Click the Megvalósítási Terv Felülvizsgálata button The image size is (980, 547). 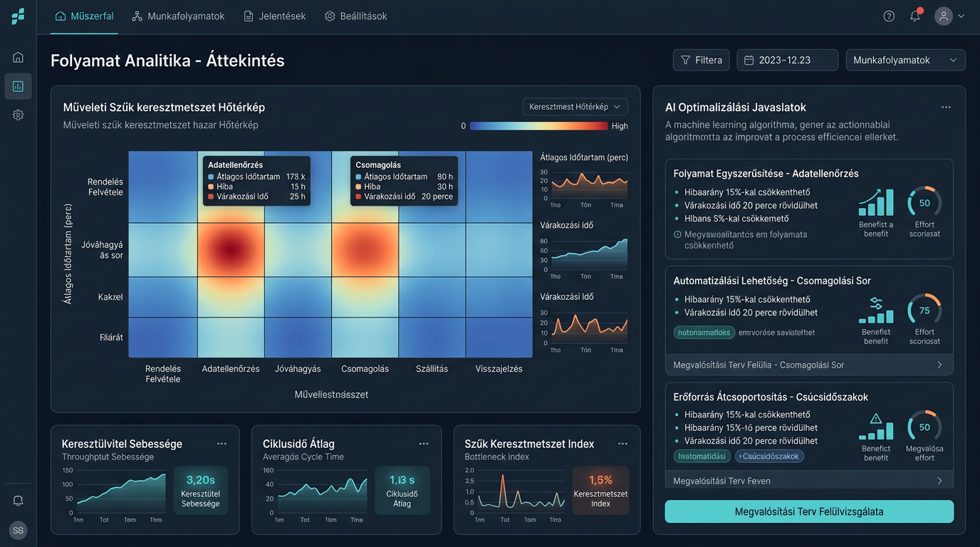[x=809, y=511]
